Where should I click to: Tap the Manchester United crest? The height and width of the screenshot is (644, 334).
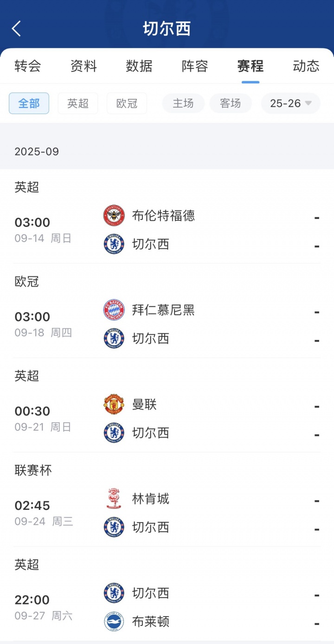114,405
